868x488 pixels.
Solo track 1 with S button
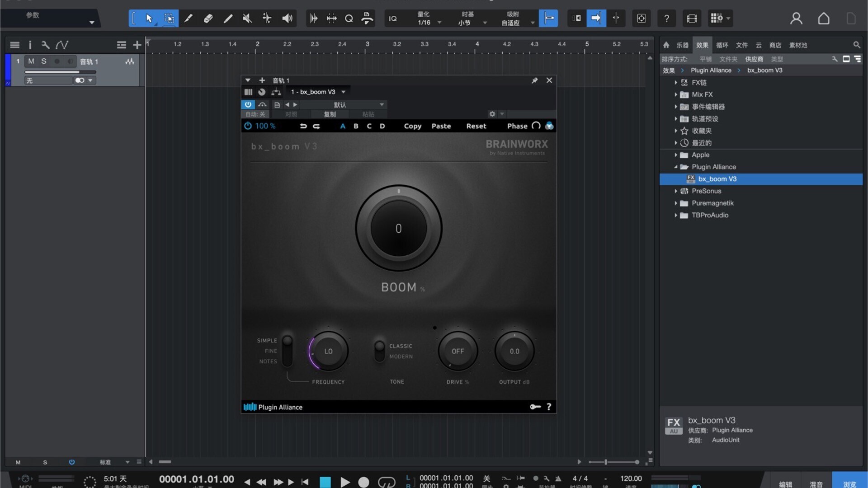[44, 61]
